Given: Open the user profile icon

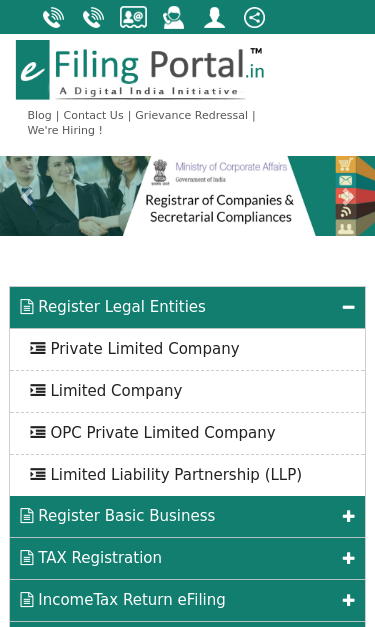Looking at the screenshot, I should click(214, 18).
